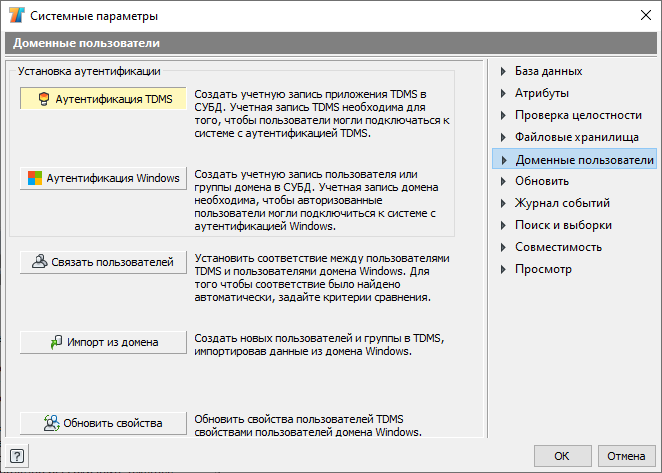Click the users icon on Связать пользователей
The image size is (662, 473).
coord(40,261)
